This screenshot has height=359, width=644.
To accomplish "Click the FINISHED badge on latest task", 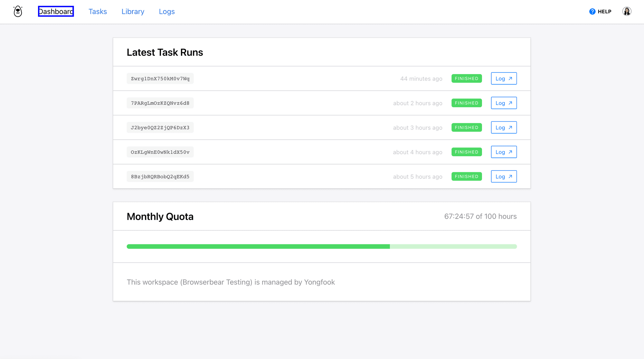I will coord(466,78).
